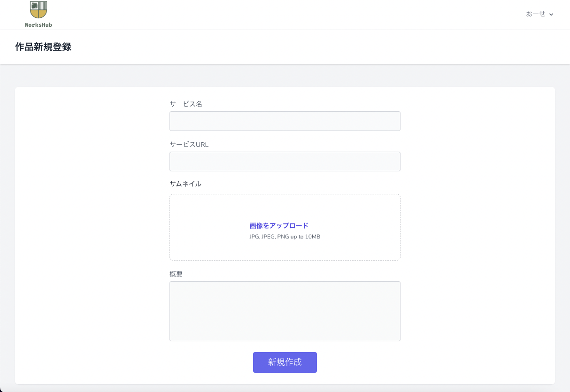570x392 pixels.
Task: Click the 画像をアップロード upload link
Action: click(x=279, y=225)
